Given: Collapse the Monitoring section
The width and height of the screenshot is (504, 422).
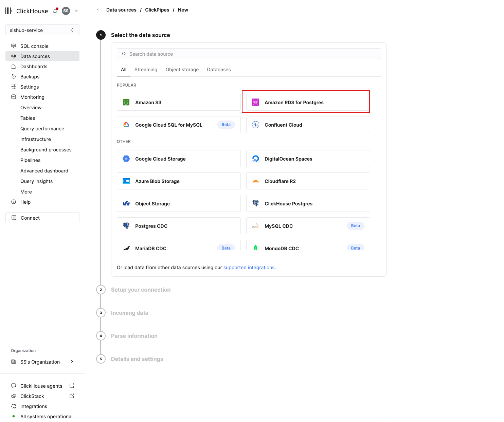Looking at the screenshot, I should click(42, 97).
